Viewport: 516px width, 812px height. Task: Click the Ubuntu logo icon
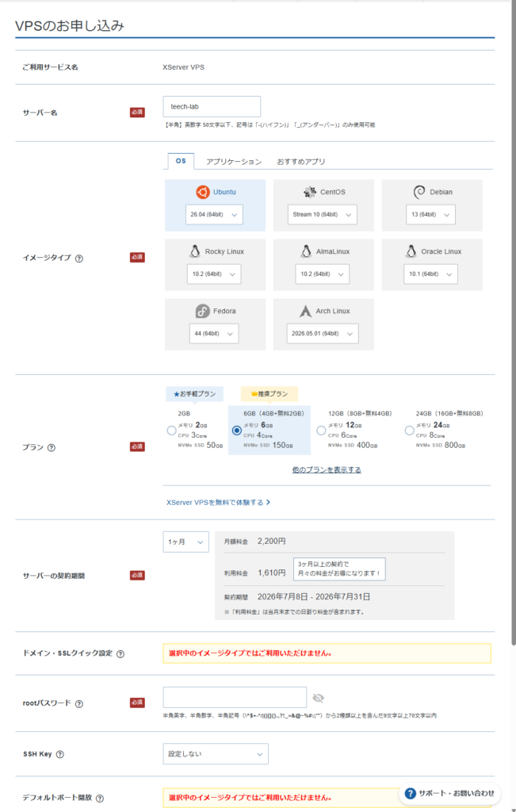[203, 192]
